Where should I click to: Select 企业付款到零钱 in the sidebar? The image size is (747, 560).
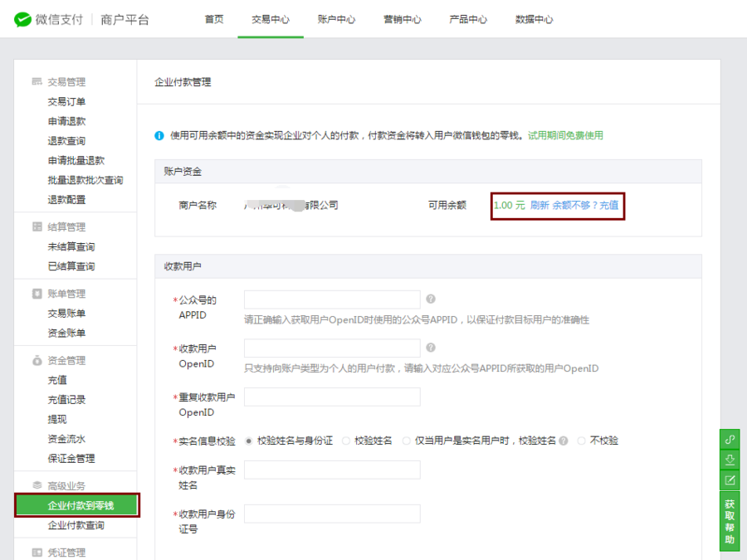(x=76, y=505)
